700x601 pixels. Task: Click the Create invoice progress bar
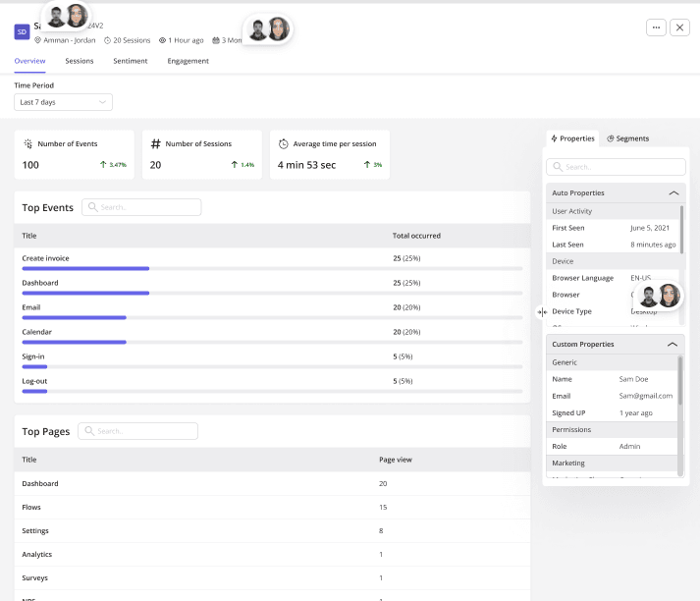pyautogui.click(x=272, y=269)
